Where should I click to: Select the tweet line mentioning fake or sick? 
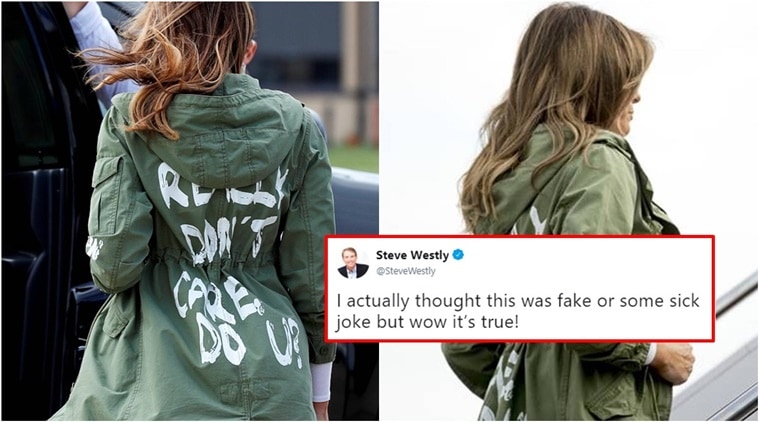pyautogui.click(x=518, y=301)
